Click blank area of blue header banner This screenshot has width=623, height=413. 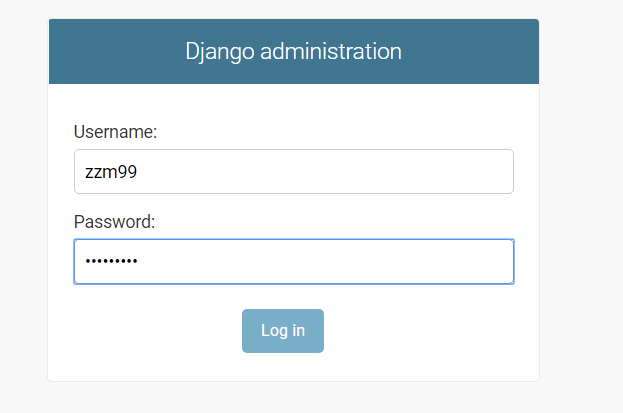pyautogui.click(x=110, y=51)
